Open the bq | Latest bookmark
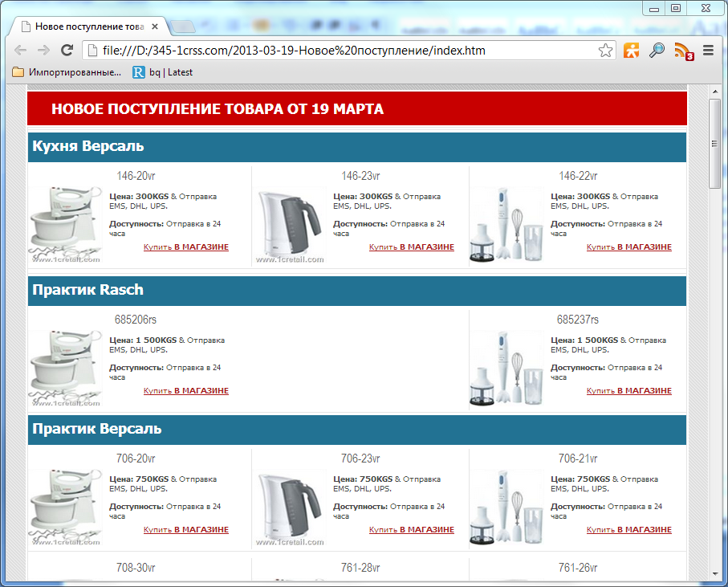The width and height of the screenshot is (728, 587). pyautogui.click(x=163, y=72)
